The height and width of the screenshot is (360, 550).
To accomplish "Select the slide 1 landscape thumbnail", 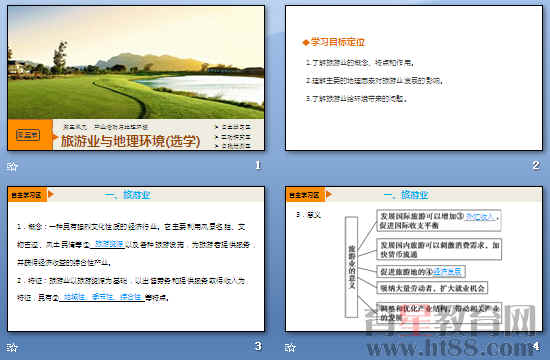I will (x=136, y=78).
